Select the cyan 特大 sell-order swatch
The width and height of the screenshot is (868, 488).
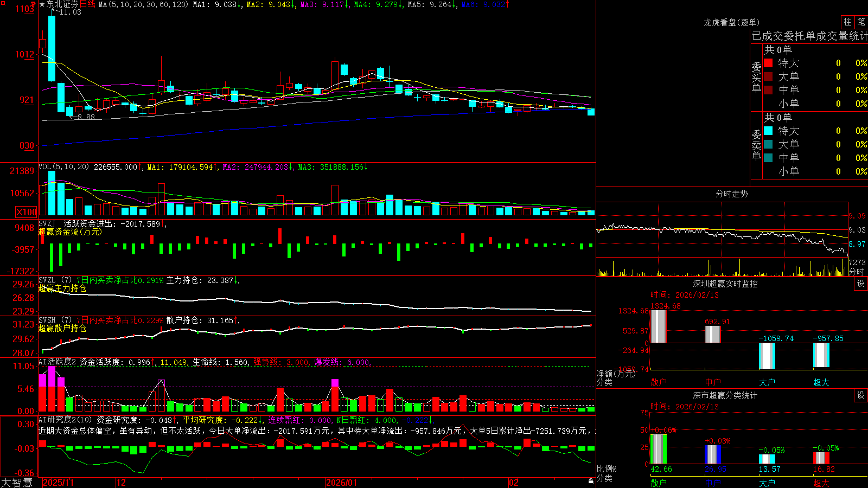[768, 131]
